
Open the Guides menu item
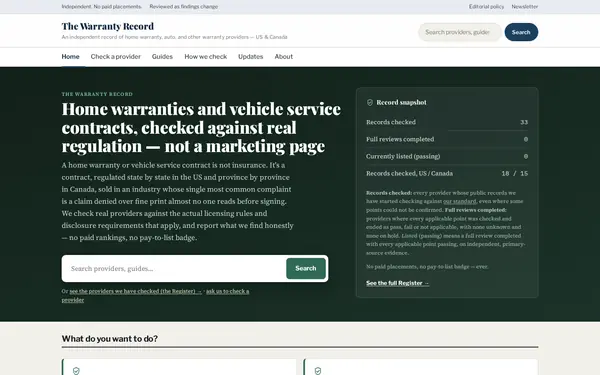coord(162,57)
